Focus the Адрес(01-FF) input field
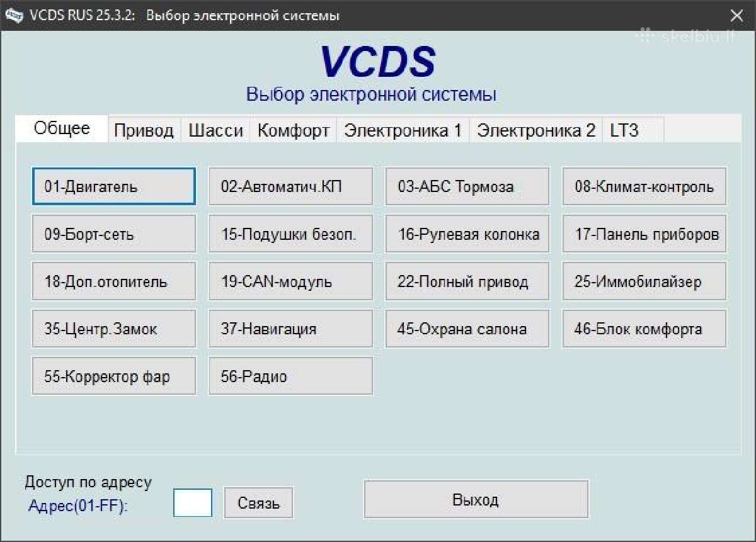The height and width of the screenshot is (542, 756). pos(193,502)
